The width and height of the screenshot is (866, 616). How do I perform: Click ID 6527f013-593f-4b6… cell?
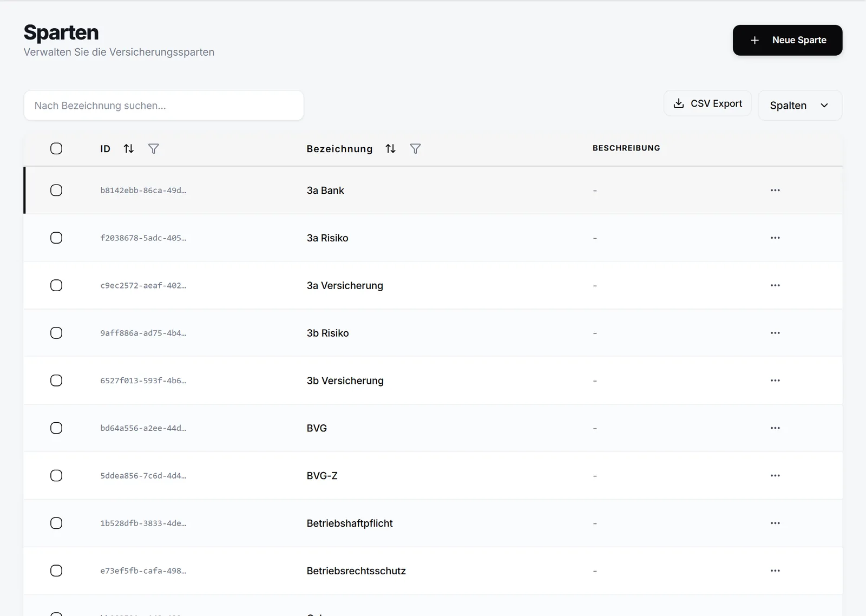[143, 381]
